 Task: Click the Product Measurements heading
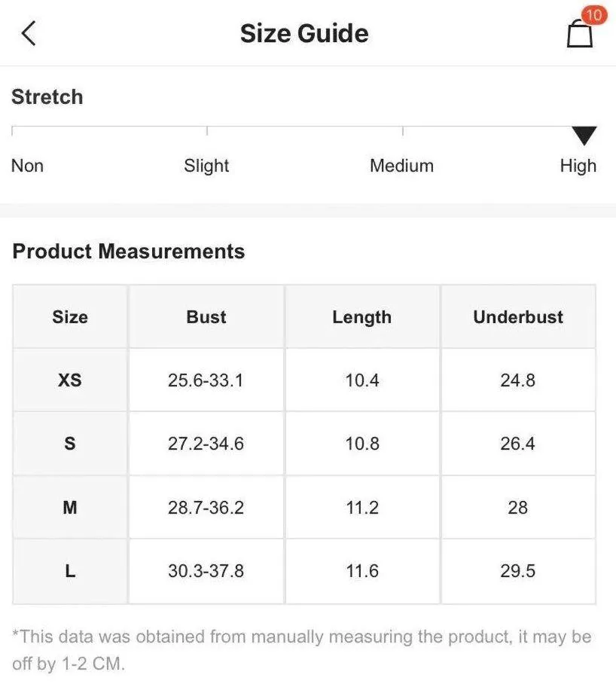128,252
